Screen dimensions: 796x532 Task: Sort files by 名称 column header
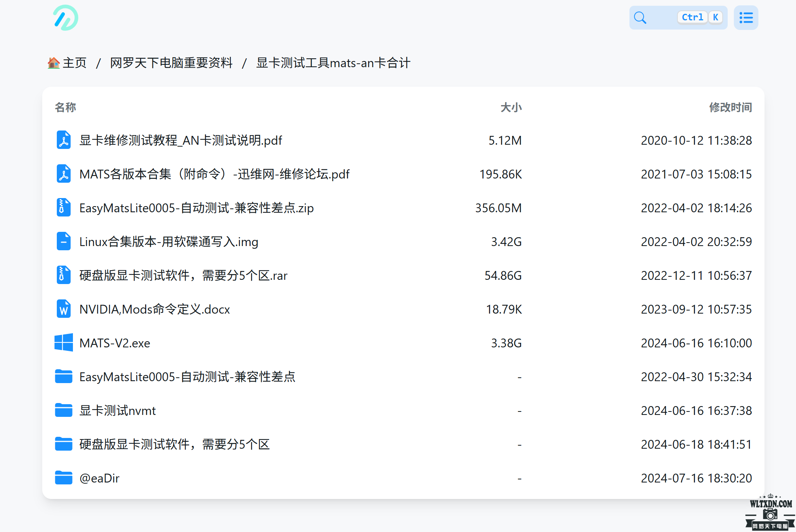[65, 107]
